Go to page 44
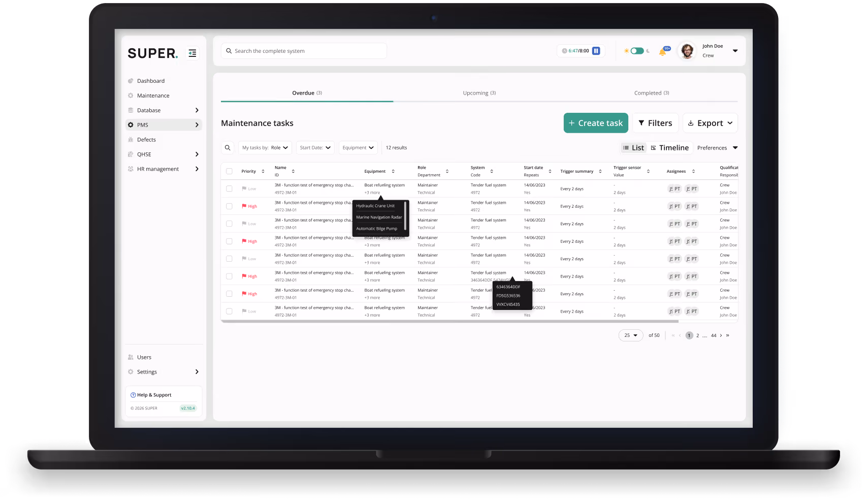 [x=714, y=335]
